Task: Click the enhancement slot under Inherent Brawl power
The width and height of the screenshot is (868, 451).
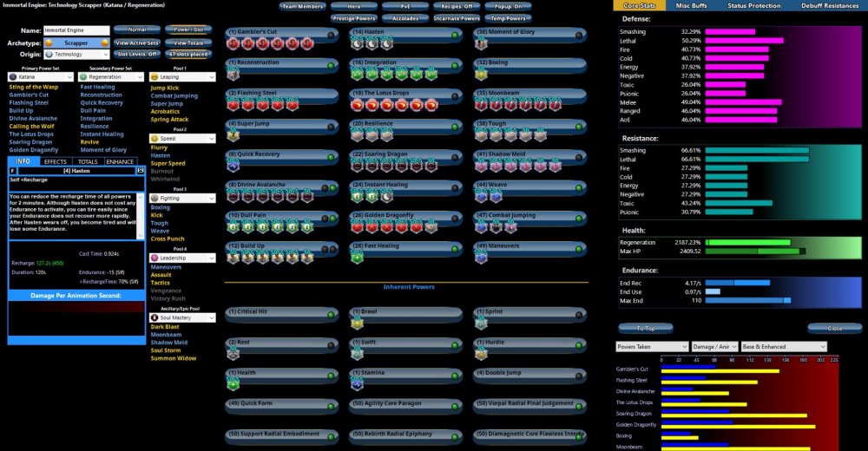Action: 358,324
